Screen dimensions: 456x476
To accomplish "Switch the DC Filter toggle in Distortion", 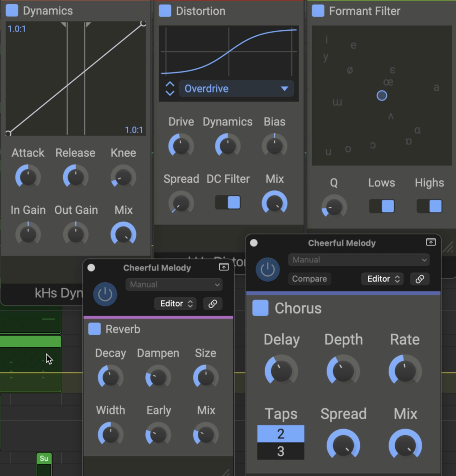I will (228, 203).
